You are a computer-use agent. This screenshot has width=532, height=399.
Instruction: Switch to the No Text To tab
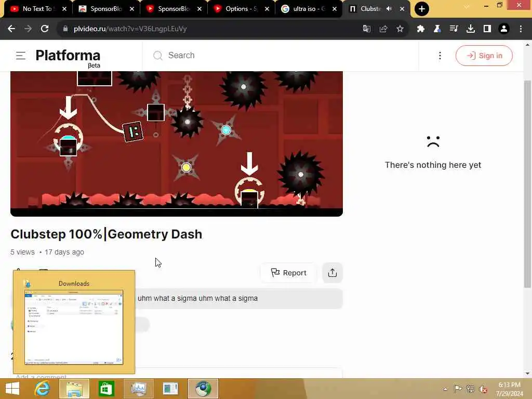tap(38, 9)
